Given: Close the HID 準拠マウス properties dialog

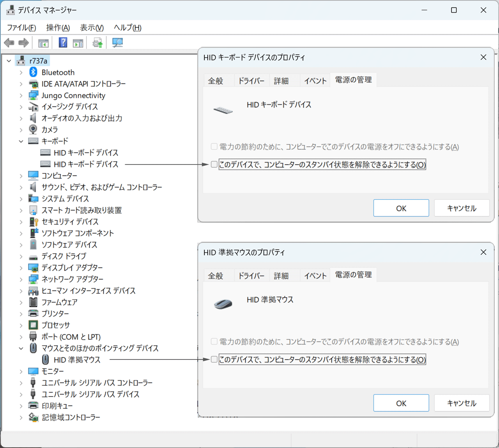Looking at the screenshot, I should tap(483, 252).
